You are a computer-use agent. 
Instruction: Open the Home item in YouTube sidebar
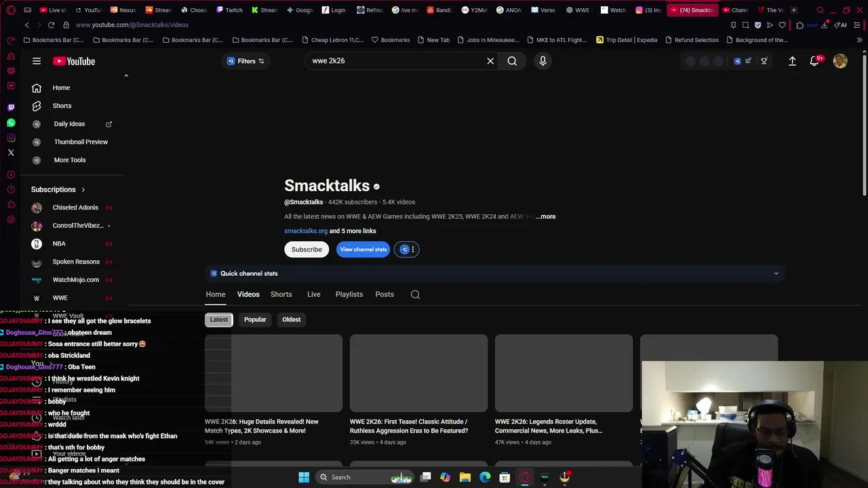tap(61, 87)
